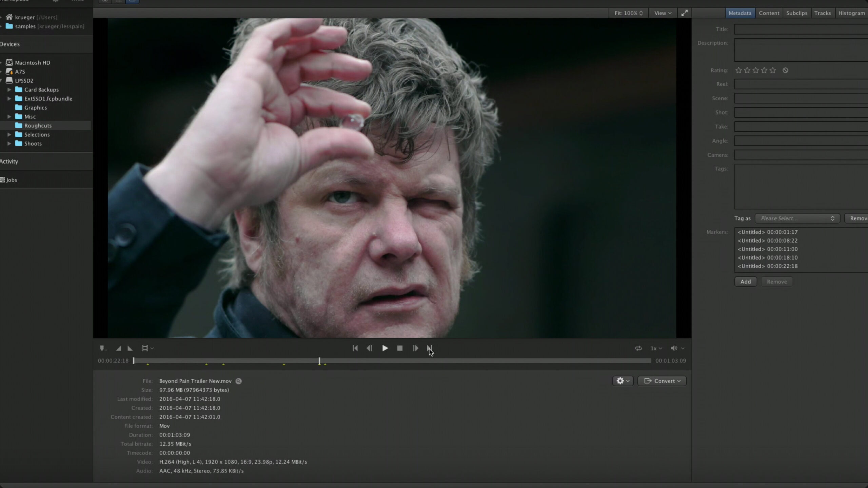Open the Tag as Please Select dropdown
The image size is (868, 488).
pos(797,218)
